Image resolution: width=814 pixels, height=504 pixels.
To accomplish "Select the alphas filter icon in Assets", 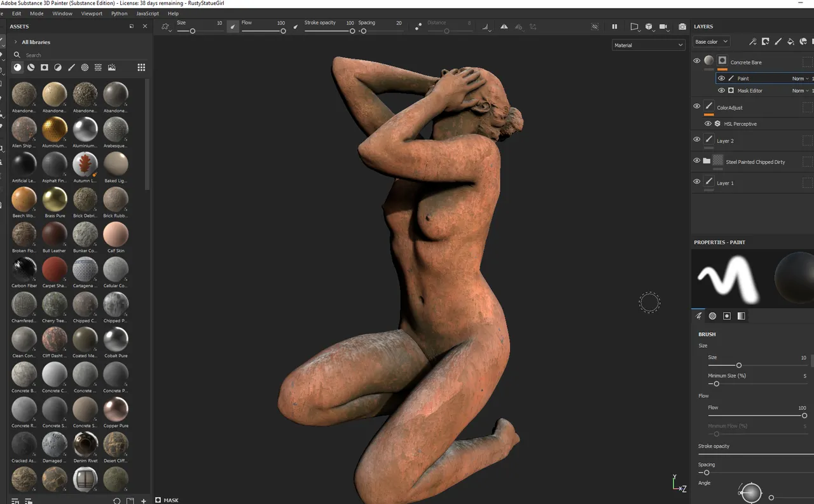I will click(85, 67).
